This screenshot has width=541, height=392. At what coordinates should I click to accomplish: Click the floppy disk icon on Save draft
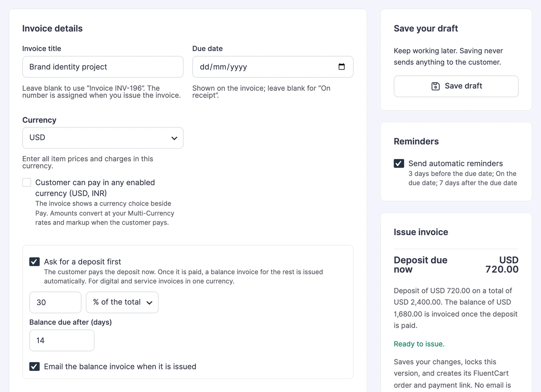[x=436, y=86]
